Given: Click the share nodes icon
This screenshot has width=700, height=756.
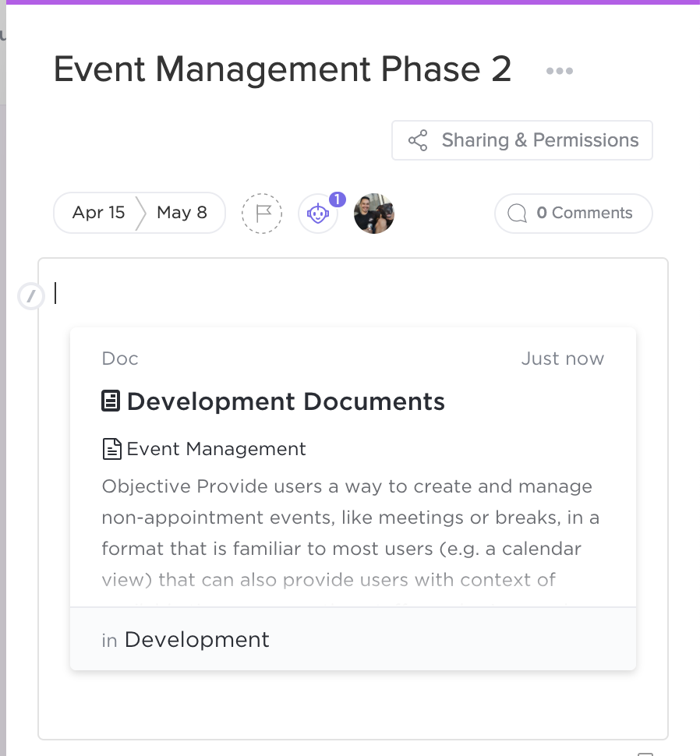Looking at the screenshot, I should coord(418,140).
